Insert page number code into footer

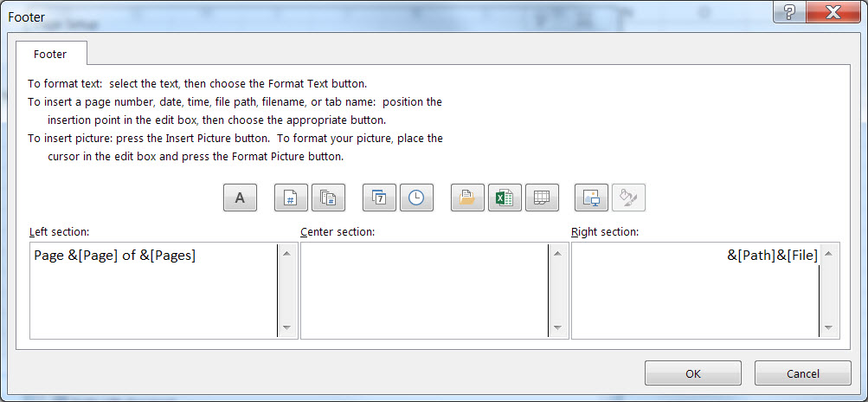(292, 198)
